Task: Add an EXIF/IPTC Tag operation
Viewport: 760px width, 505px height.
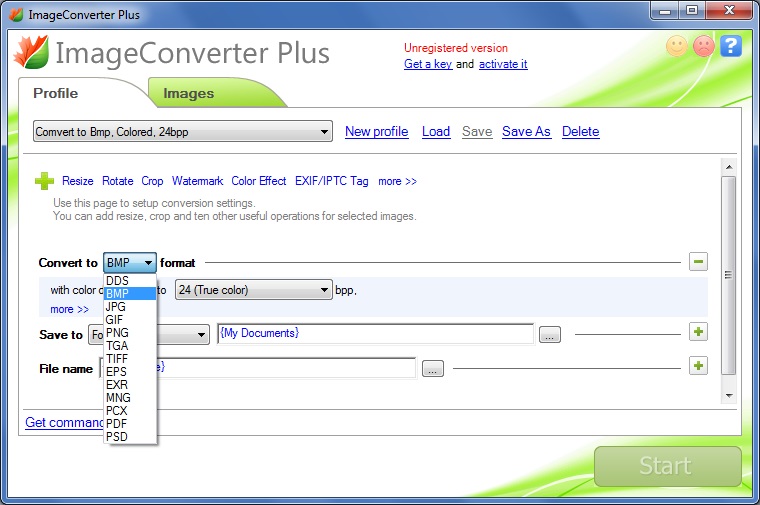Action: tap(332, 181)
